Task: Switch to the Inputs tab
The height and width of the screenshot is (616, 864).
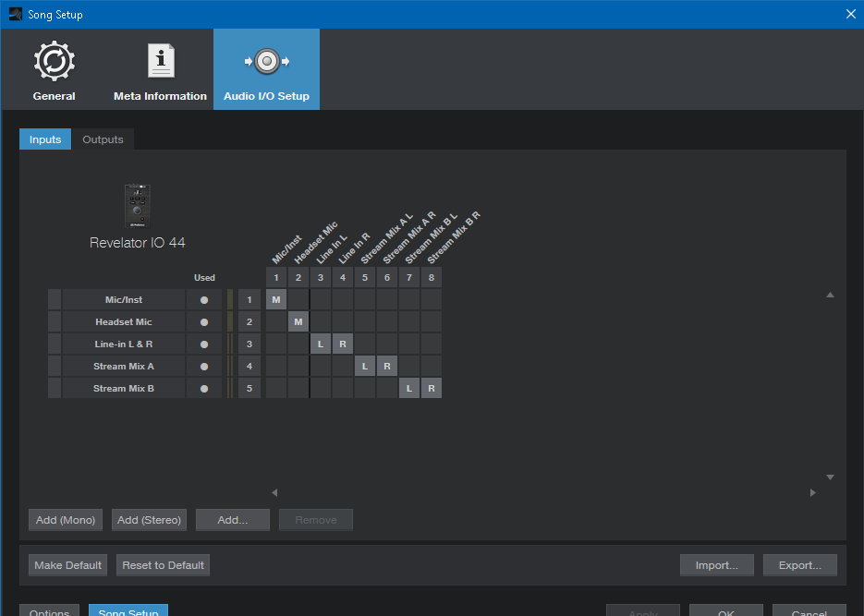Action: tap(45, 139)
